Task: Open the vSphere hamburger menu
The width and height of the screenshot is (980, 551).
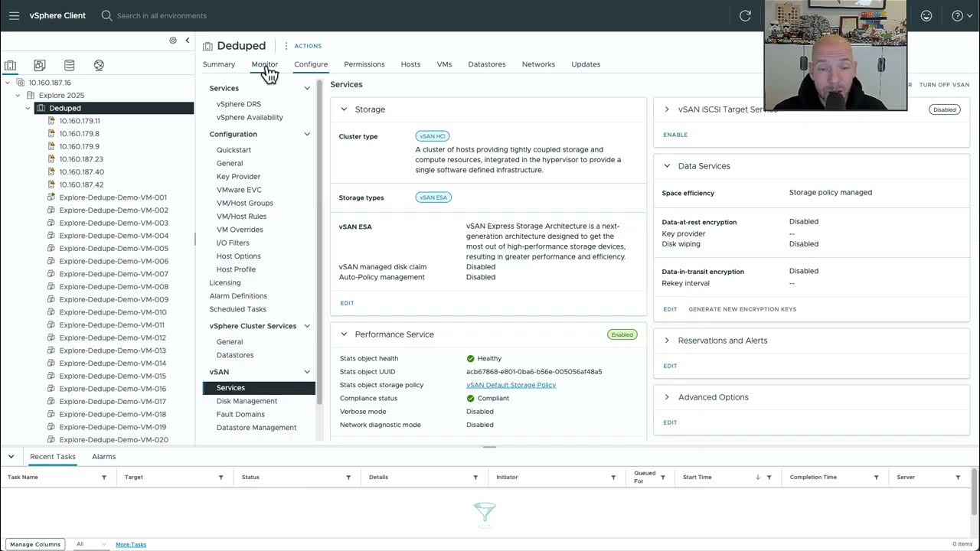Action: 14,15
